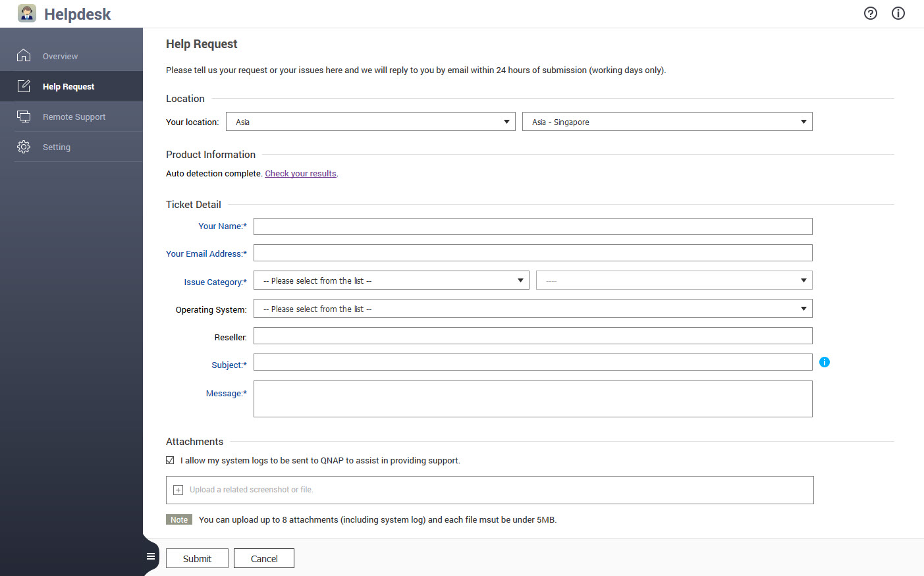
Task: Click the Overview home icon
Action: (x=24, y=56)
